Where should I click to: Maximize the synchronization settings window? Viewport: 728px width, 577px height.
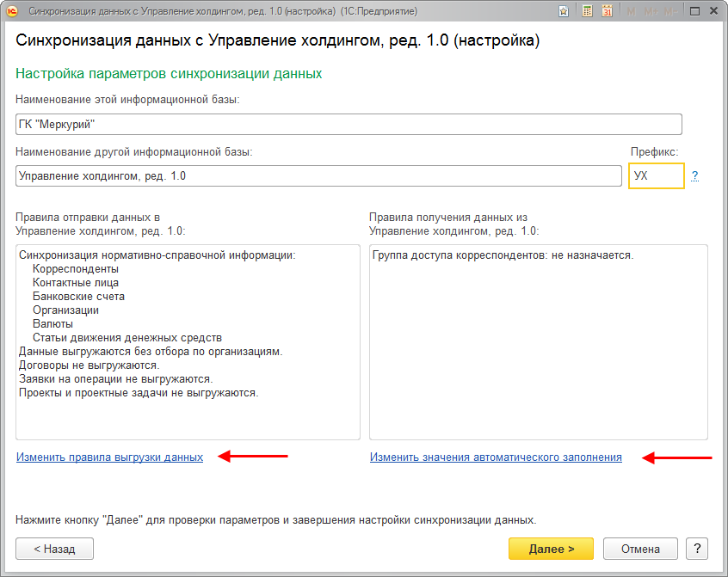(694, 11)
